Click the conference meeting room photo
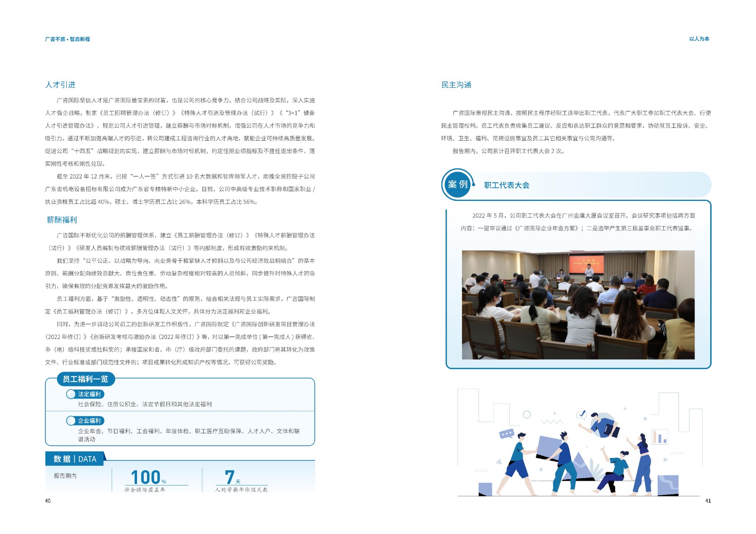 578,305
